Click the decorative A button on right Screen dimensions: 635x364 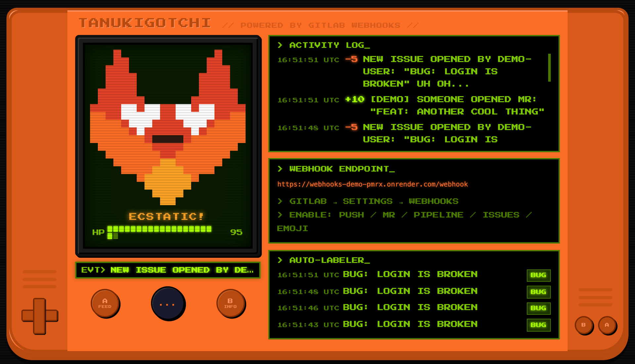point(607,325)
